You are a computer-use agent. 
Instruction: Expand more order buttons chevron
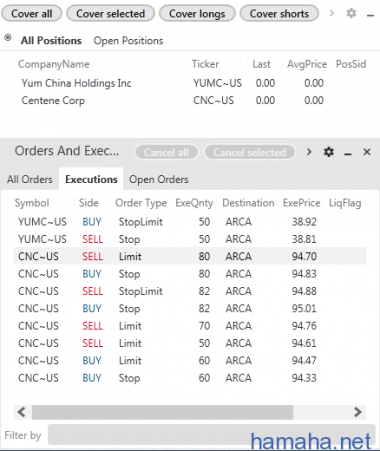[x=309, y=152]
